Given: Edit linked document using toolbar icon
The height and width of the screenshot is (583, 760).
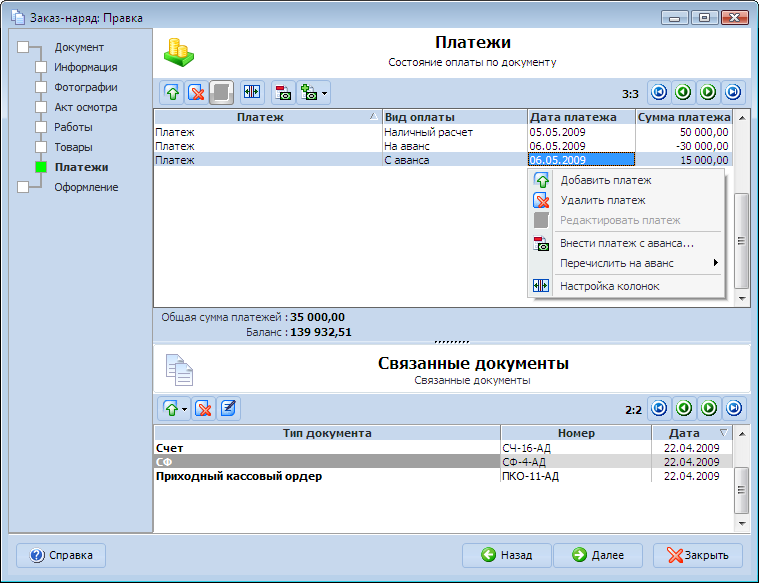Looking at the screenshot, I should (228, 408).
